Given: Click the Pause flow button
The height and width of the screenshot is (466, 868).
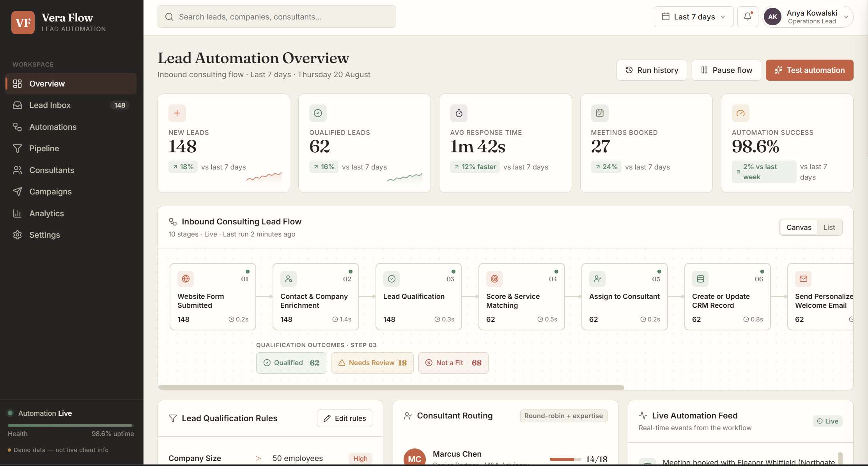Looking at the screenshot, I should (726, 70).
